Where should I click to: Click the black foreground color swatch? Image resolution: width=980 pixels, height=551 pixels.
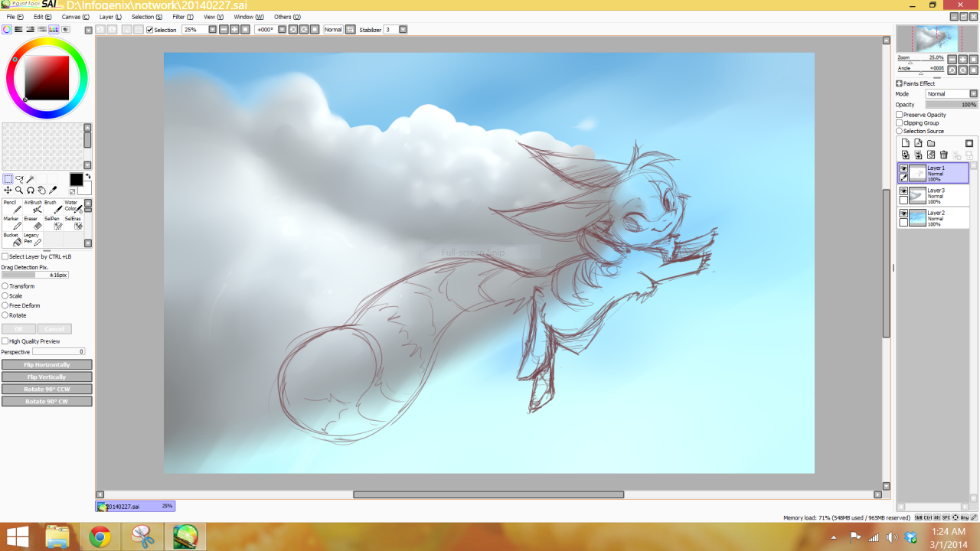pos(77,179)
